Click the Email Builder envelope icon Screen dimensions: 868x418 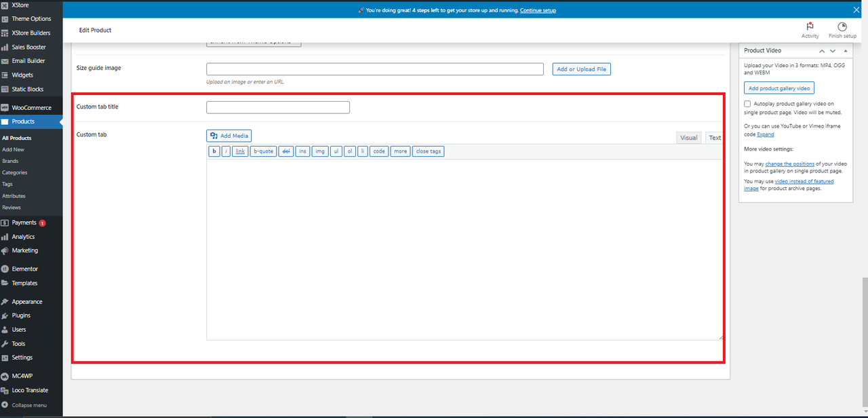(5, 61)
